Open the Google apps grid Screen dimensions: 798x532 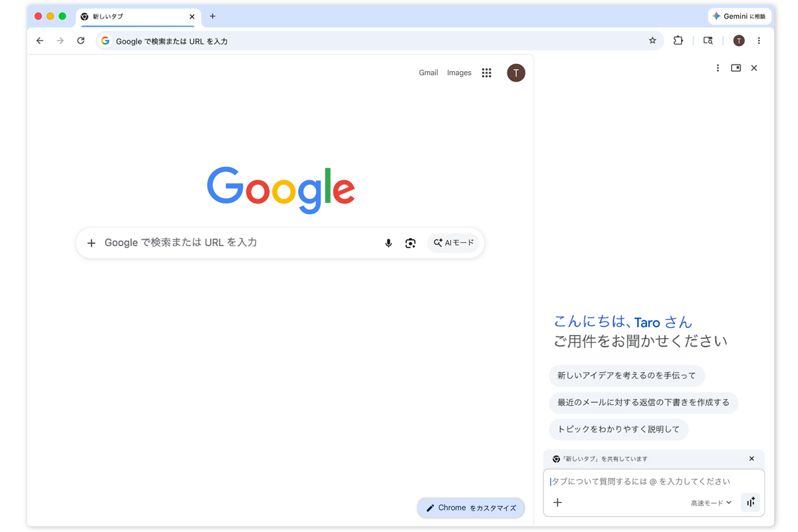coord(487,73)
